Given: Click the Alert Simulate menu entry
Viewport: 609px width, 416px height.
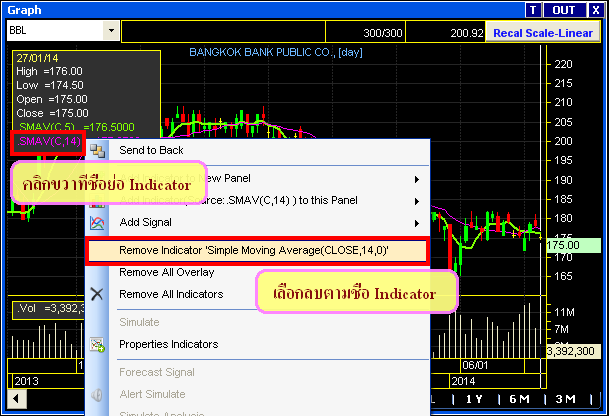Looking at the screenshot, I should click(x=152, y=395).
